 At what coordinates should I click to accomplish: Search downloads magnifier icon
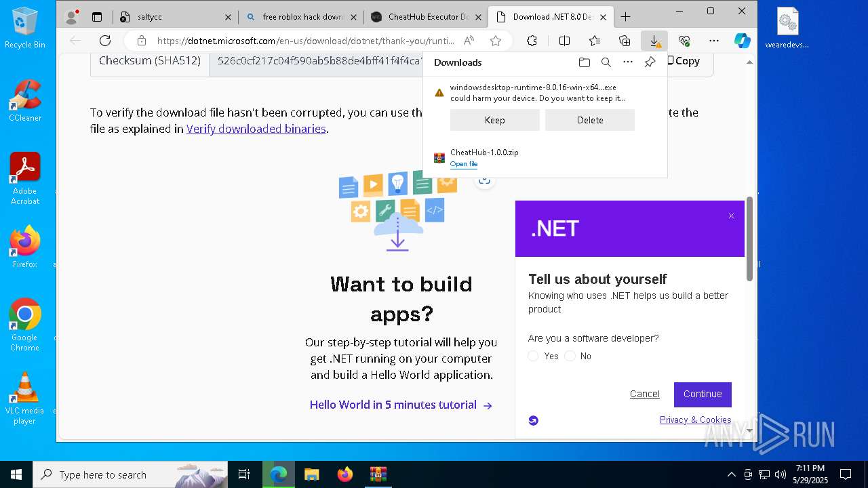coord(606,62)
